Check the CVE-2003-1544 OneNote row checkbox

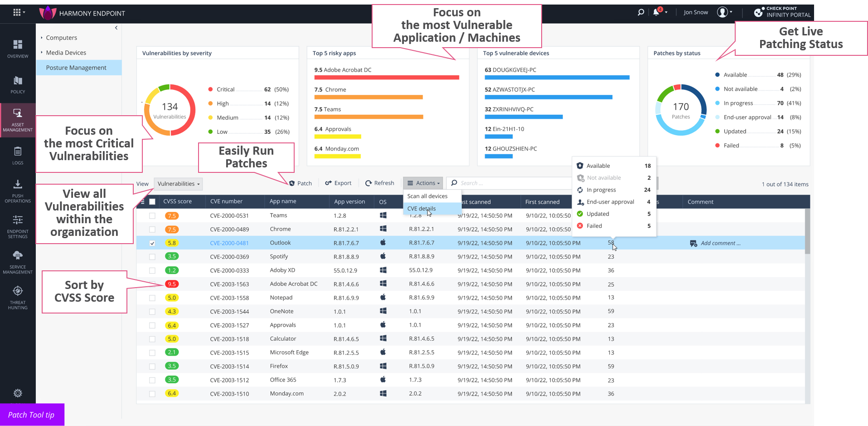pos(152,312)
